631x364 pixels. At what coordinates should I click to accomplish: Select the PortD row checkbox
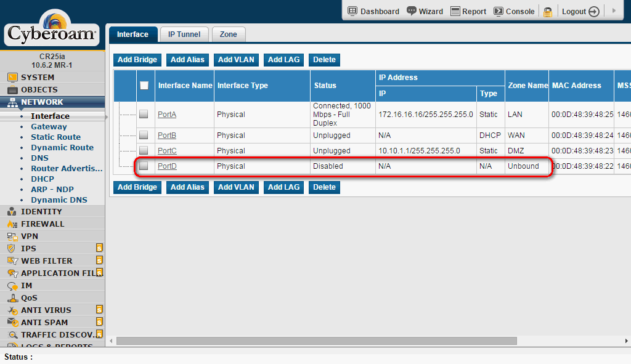click(x=144, y=166)
